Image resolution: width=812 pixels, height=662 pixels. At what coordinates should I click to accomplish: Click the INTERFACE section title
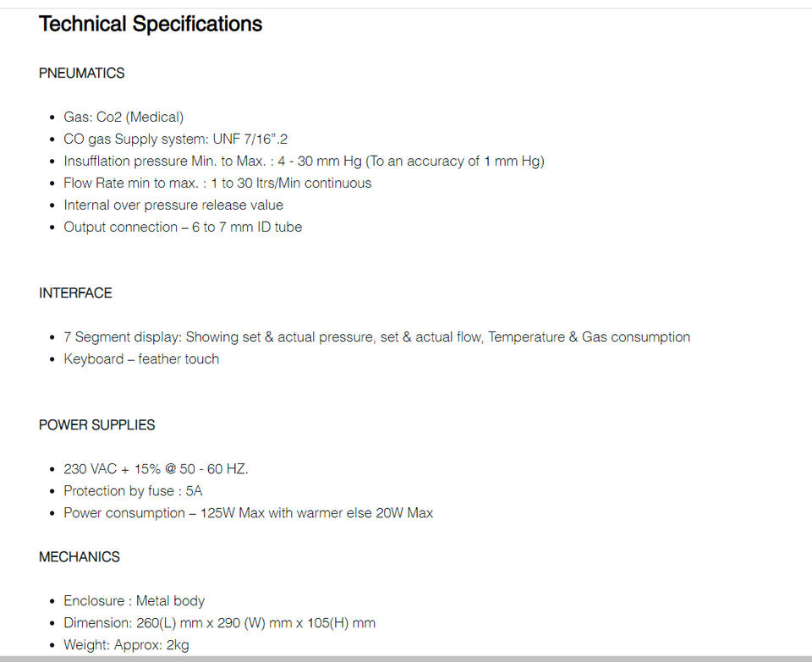point(75,293)
